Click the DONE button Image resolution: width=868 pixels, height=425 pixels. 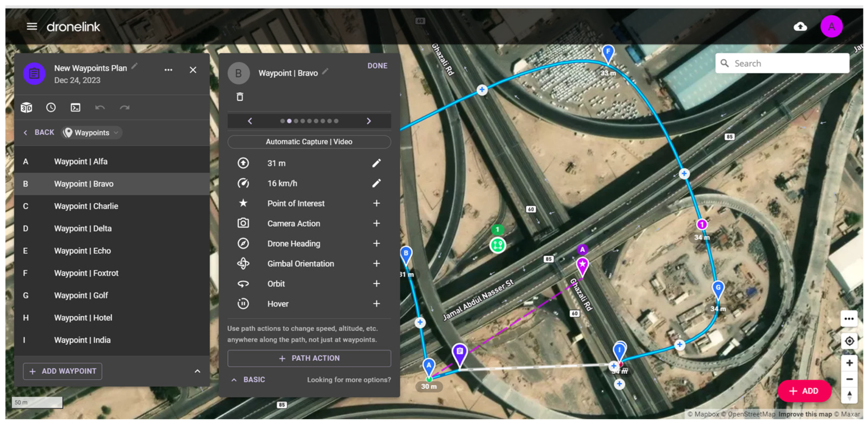tap(377, 66)
